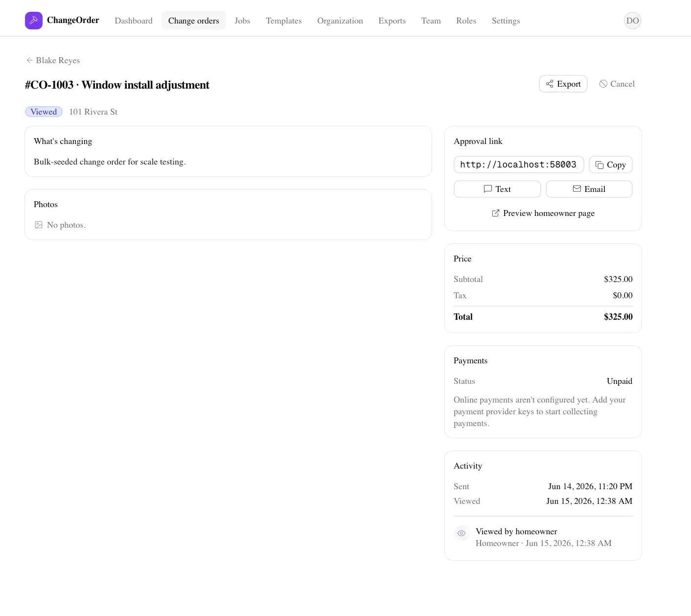Open the DO user avatar menu
691x616 pixels.
coord(633,21)
